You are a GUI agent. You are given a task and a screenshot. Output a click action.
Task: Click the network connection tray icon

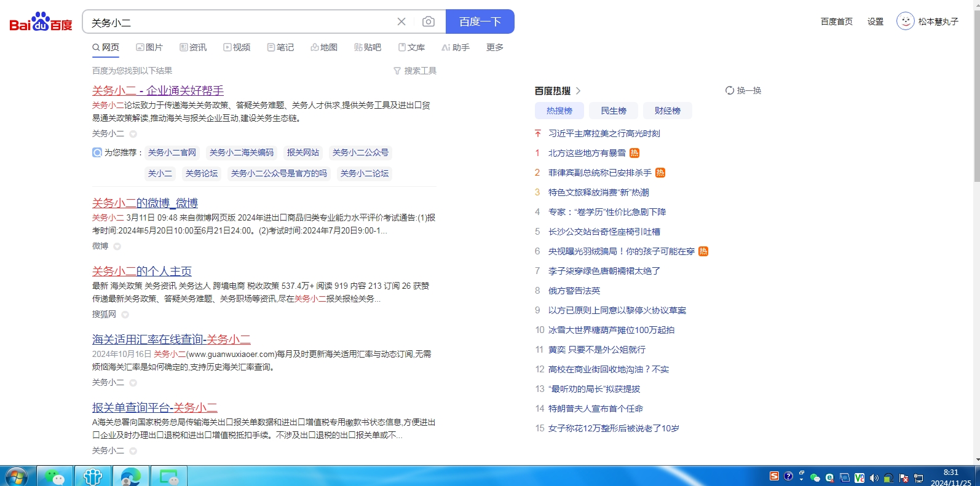coord(919,477)
